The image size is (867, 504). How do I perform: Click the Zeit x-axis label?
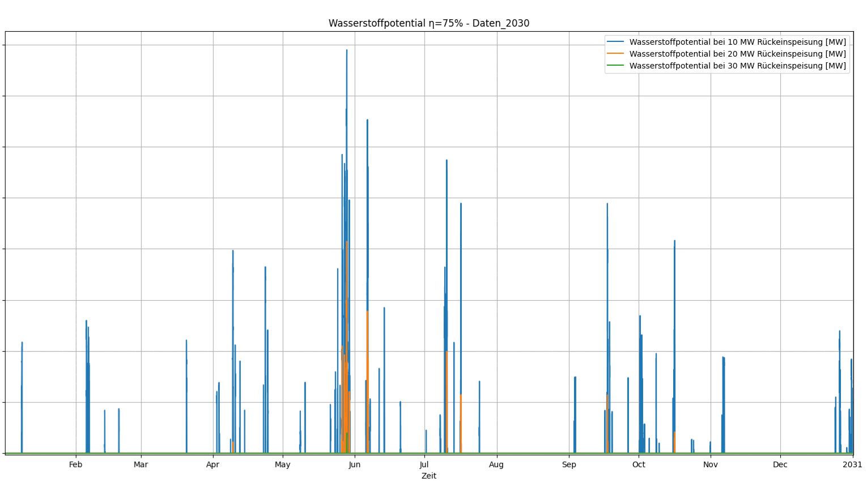[x=428, y=476]
